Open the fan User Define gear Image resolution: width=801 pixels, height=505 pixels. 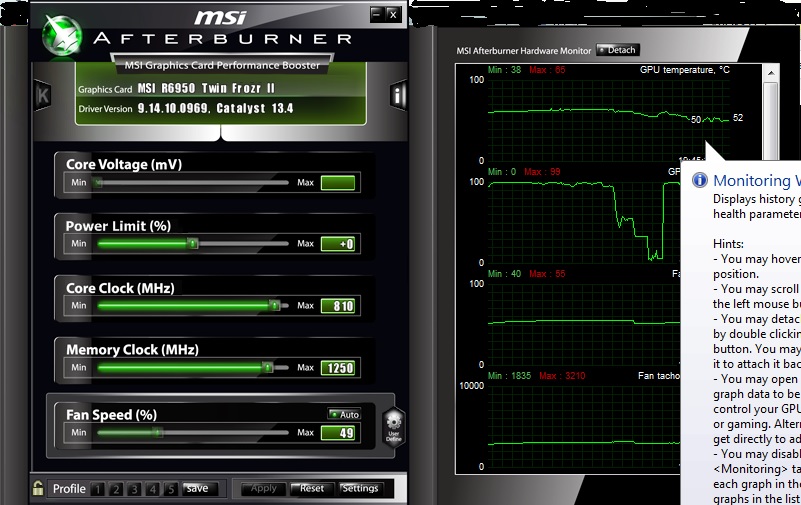[x=394, y=427]
